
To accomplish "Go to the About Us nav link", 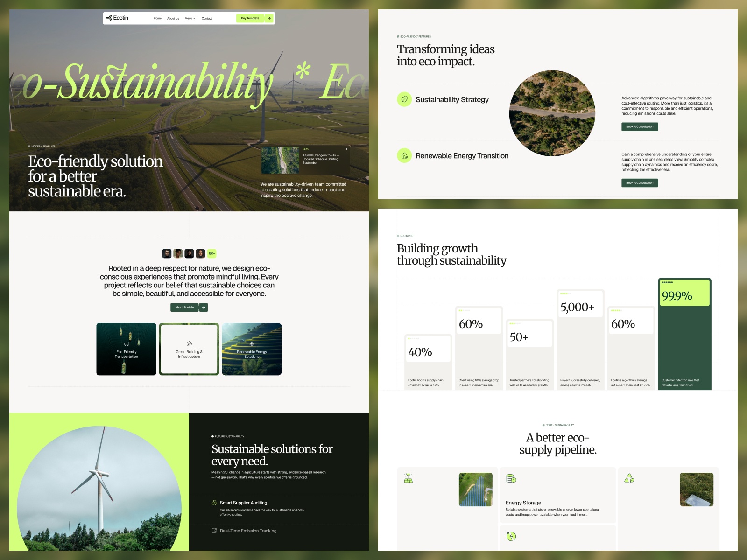I will (x=173, y=18).
